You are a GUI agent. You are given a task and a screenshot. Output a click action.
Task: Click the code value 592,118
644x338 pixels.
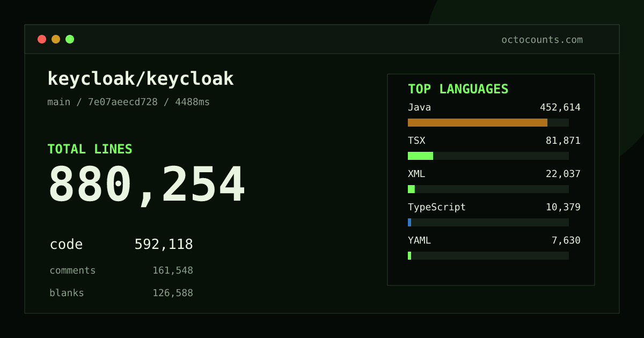point(164,245)
